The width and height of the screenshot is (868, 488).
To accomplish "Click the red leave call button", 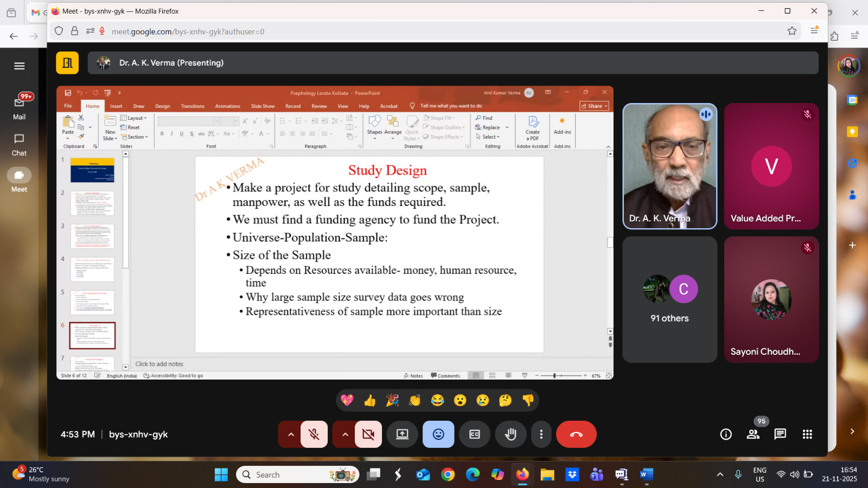I will click(x=576, y=434).
